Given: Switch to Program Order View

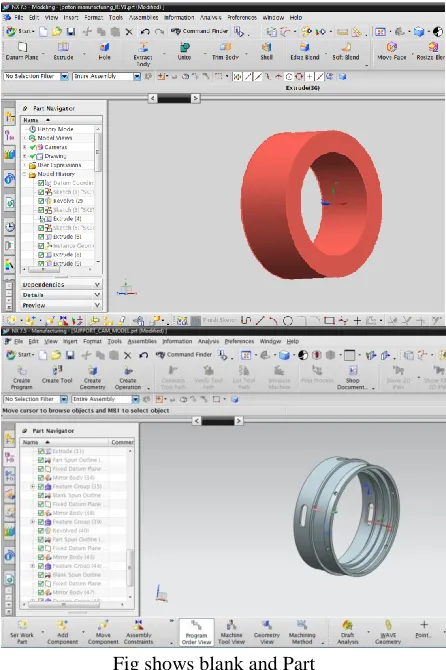Looking at the screenshot, I should click(x=196, y=632).
